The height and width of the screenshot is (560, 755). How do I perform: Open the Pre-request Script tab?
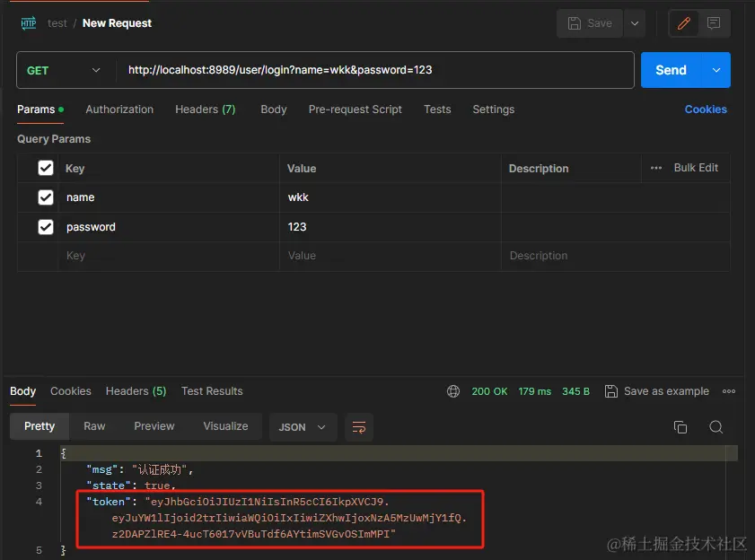tap(355, 109)
